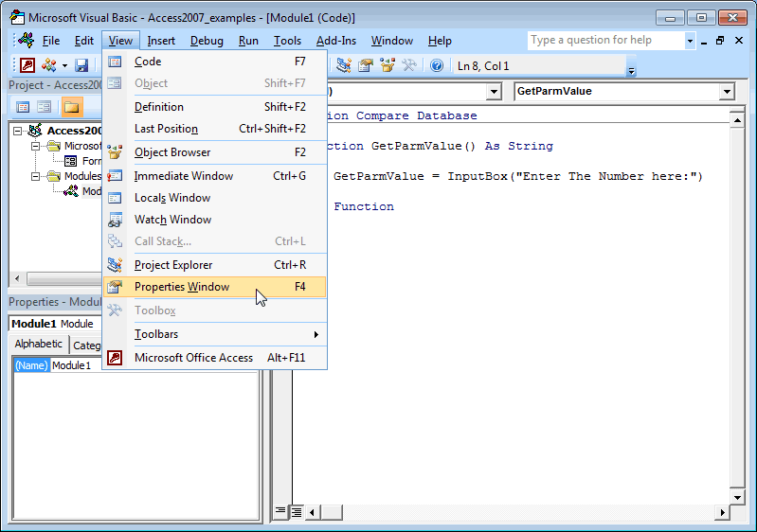Screen dimensions: 757x532
Task: Open the Object dropdown in code window
Action: pyautogui.click(x=494, y=91)
